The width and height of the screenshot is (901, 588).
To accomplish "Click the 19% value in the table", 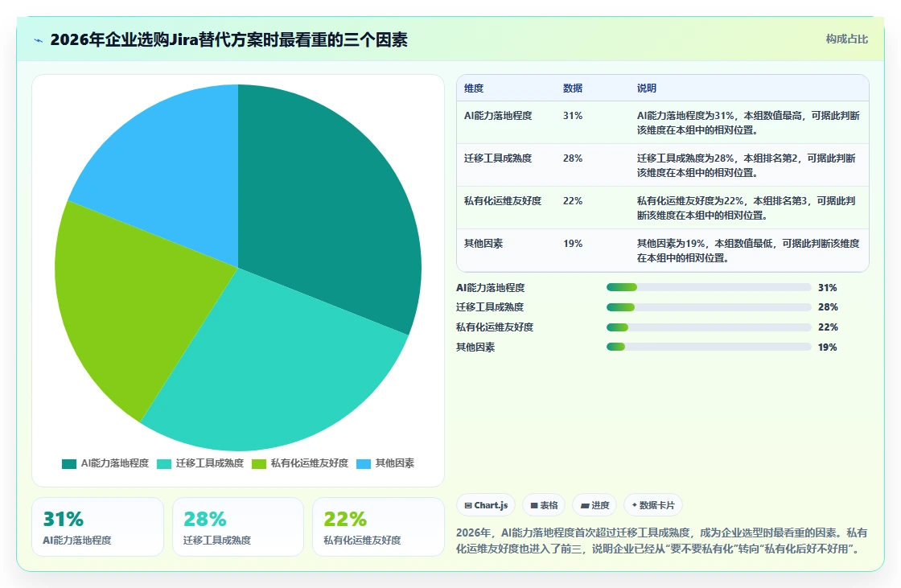I will pyautogui.click(x=572, y=243).
